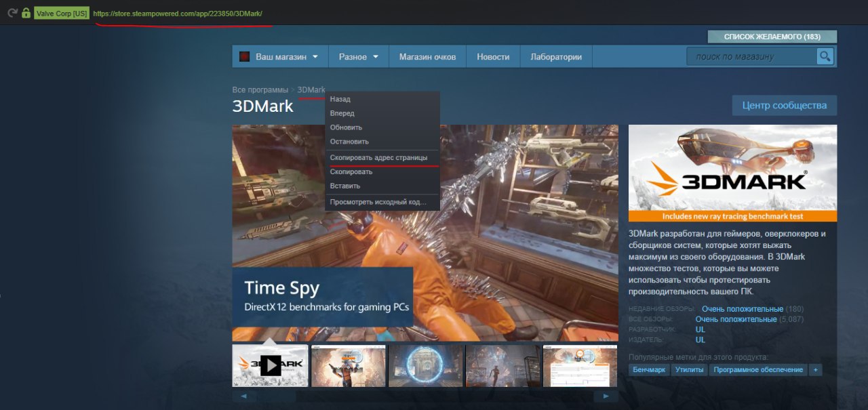Select Скопировать in the context menu
Viewport: 868px width, 410px height.
coord(382,172)
